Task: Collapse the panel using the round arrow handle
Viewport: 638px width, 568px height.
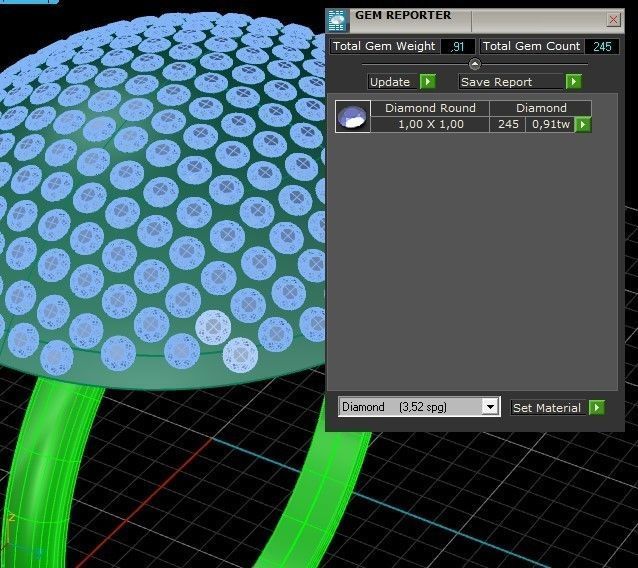Action: click(474, 64)
